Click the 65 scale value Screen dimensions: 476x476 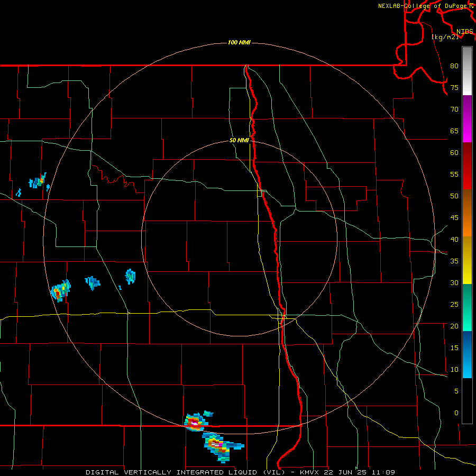pyautogui.click(x=454, y=131)
